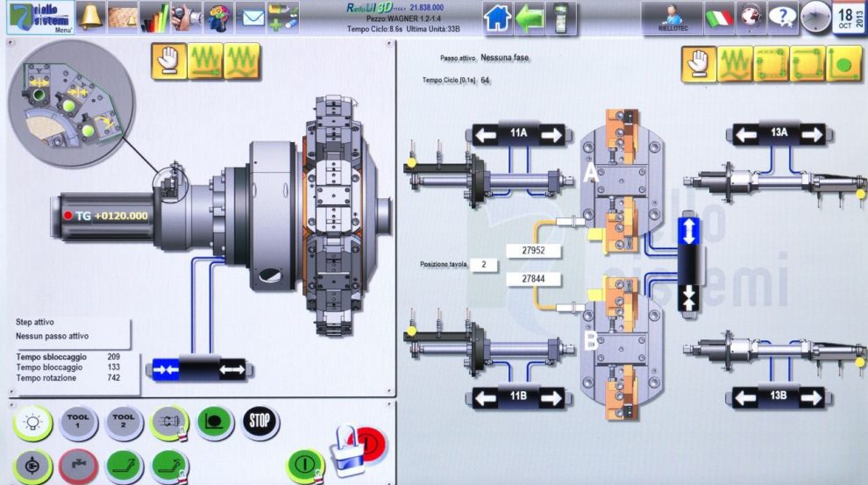The width and height of the screenshot is (868, 485).
Task: Move unit 13A left with arrow
Action: click(x=747, y=134)
